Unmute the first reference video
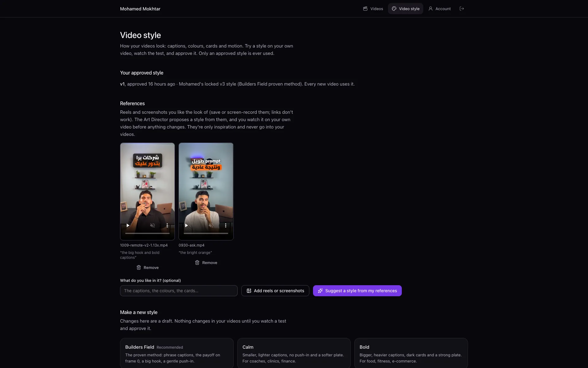This screenshot has width=588, height=368. pos(153,225)
